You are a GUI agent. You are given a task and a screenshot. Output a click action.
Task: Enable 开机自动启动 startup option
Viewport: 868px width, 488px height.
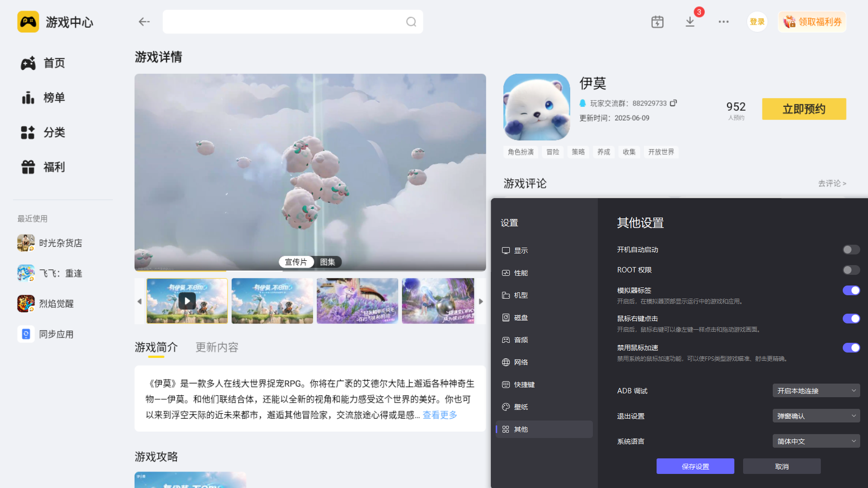coord(851,250)
